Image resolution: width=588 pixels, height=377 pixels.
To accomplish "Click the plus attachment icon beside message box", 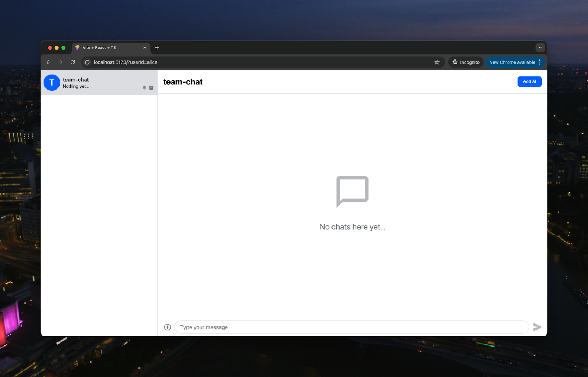I will (x=168, y=327).
